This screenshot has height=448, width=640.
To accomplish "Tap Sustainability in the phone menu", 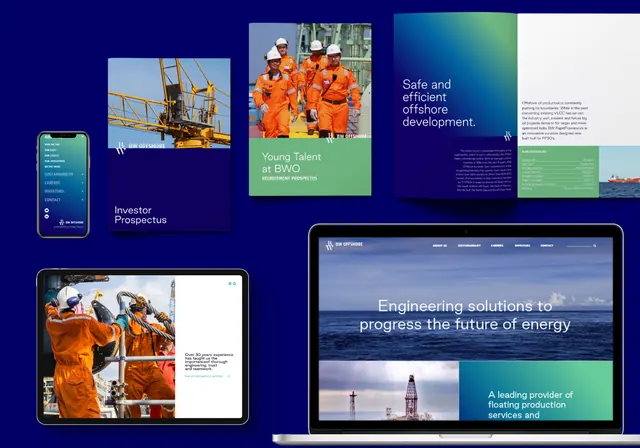I will (x=59, y=174).
